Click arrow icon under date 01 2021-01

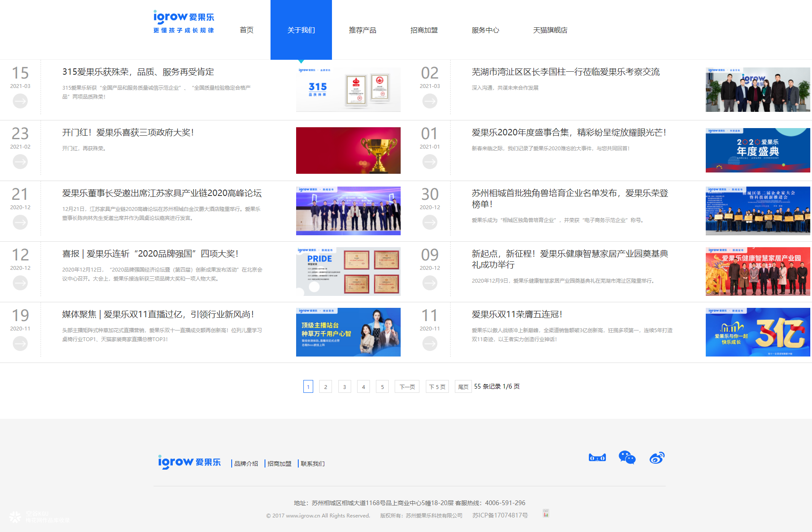(x=430, y=162)
